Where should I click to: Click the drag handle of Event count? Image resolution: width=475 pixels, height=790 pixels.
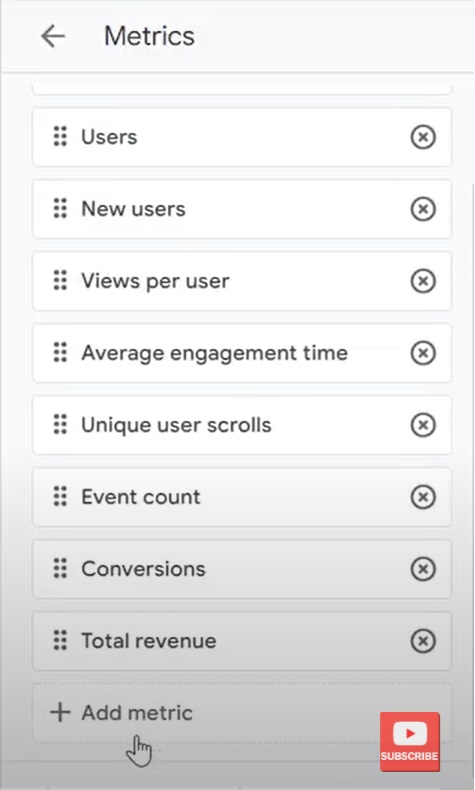60,497
